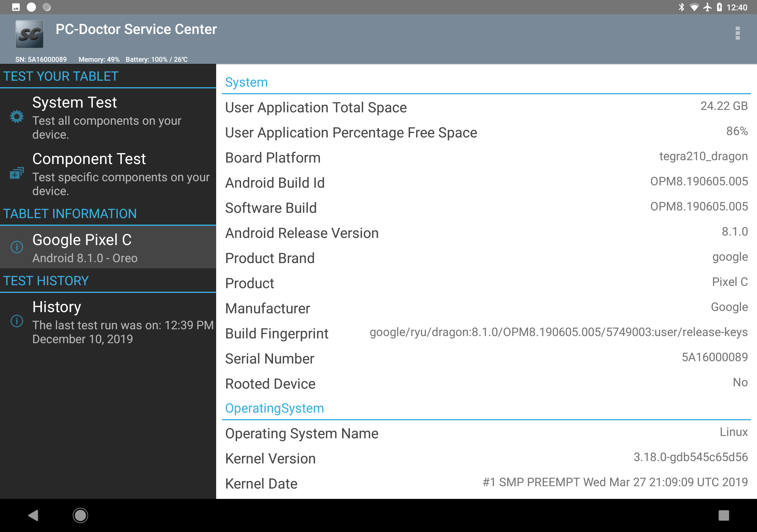Open the three-dot overflow menu
757x532 pixels.
coord(737,33)
